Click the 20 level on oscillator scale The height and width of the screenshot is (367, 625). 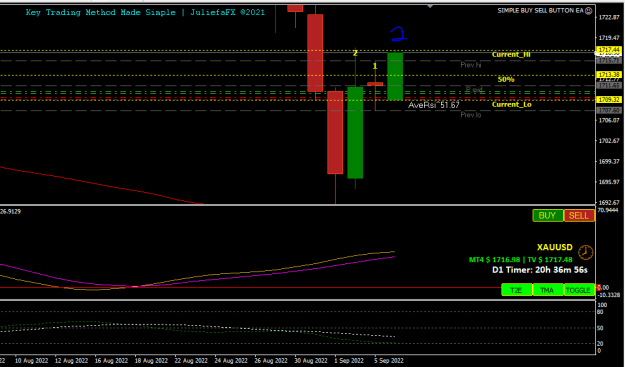601,343
